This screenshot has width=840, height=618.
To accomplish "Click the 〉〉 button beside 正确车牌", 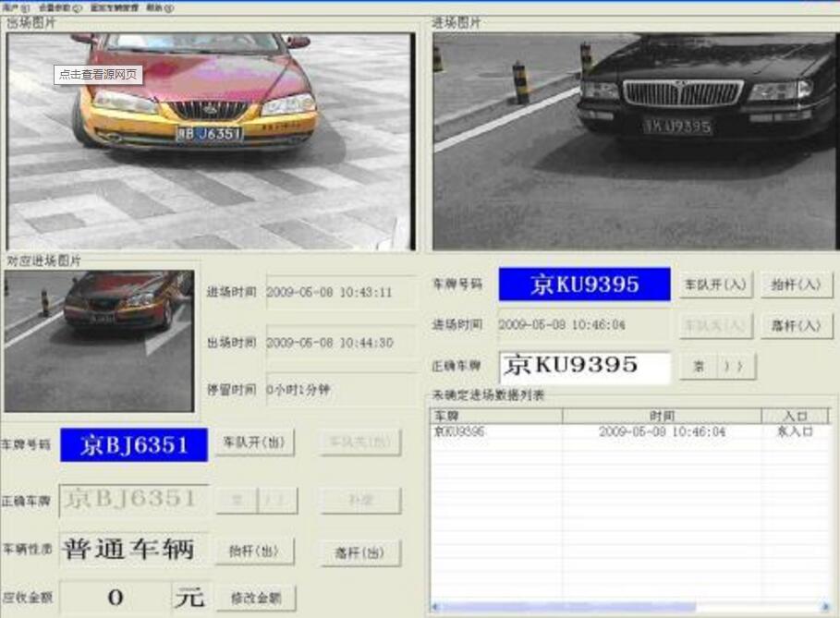I will [x=735, y=367].
